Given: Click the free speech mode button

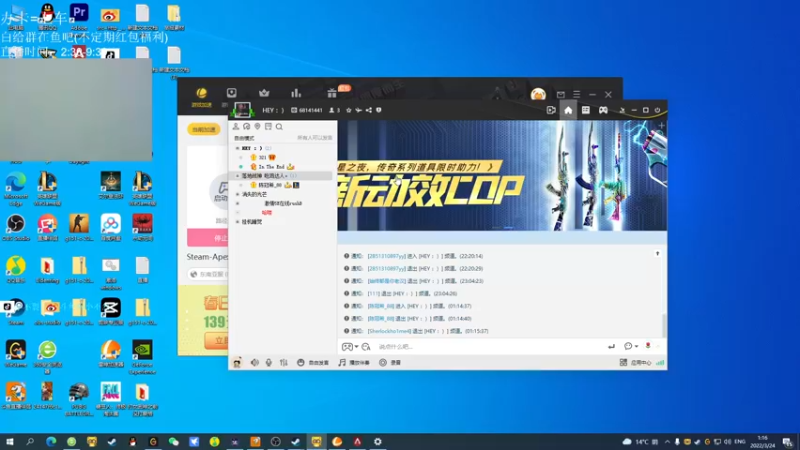Looking at the screenshot, I should 313,363.
